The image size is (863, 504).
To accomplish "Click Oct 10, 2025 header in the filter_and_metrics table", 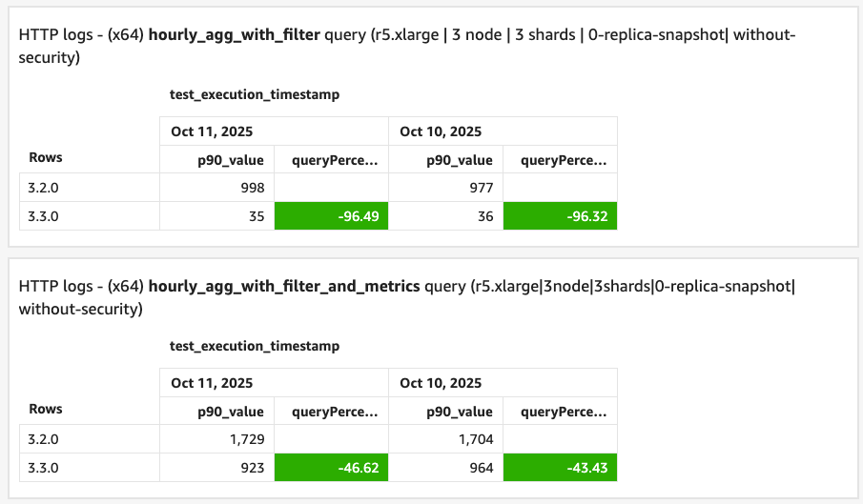I will click(441, 383).
